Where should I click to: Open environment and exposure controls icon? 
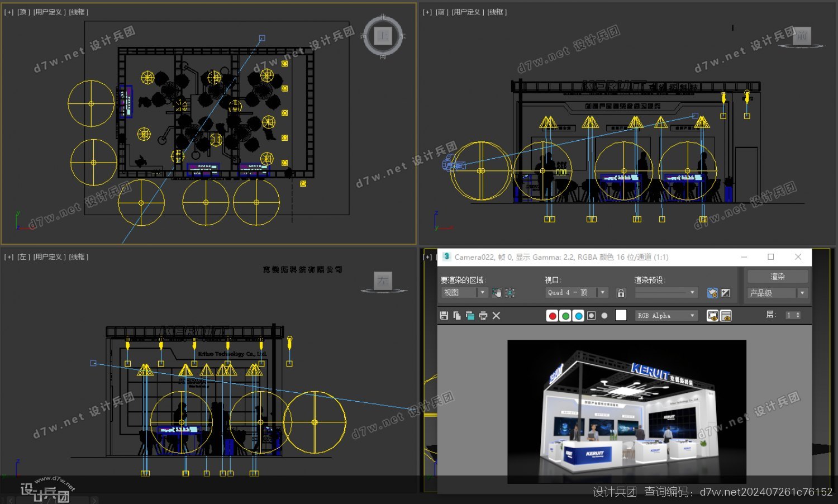[x=726, y=293]
